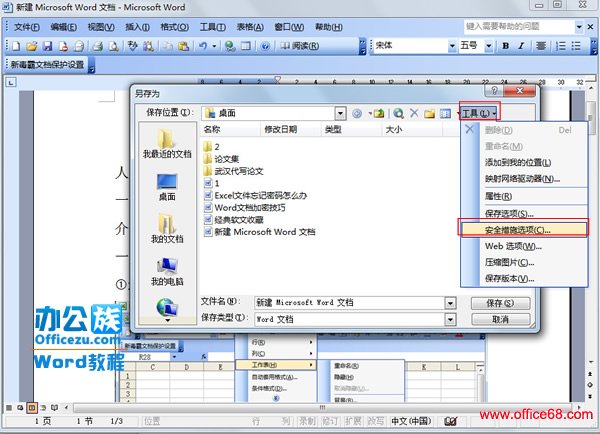
Task: Click the 修改日期 column header
Action: point(290,130)
